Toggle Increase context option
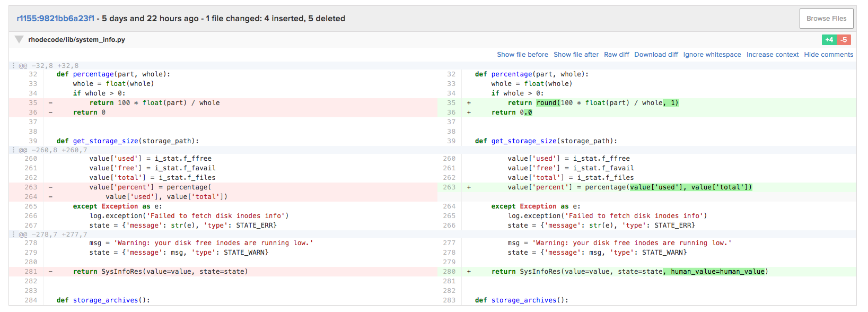The height and width of the screenshot is (312, 868). 772,55
